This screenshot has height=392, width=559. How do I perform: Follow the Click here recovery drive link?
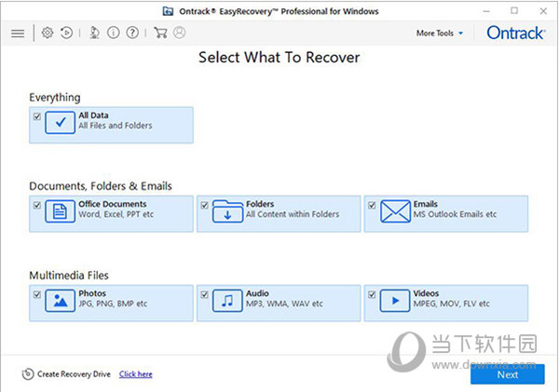[x=136, y=374]
